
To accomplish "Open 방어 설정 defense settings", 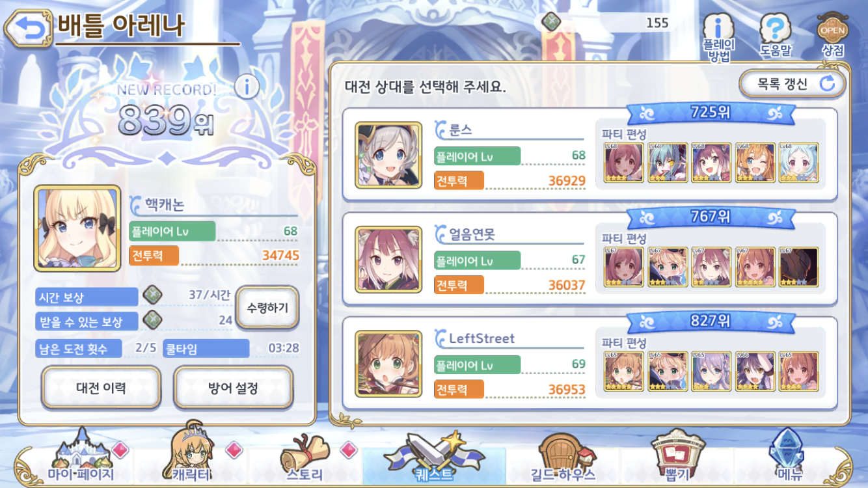I will pos(233,388).
